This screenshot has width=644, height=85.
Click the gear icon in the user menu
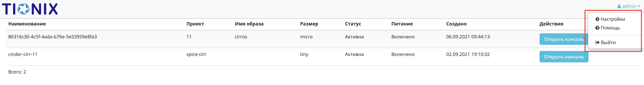coord(597,19)
